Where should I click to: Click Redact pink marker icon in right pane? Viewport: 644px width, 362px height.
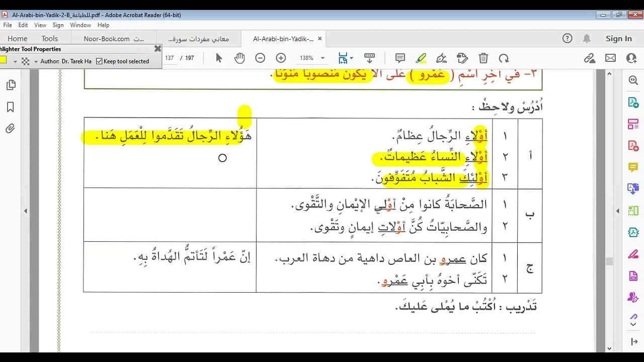point(633,254)
